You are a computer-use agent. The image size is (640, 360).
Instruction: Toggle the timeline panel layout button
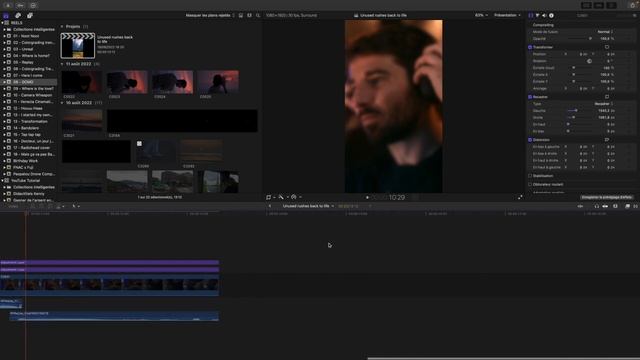pyautogui.click(x=599, y=5)
